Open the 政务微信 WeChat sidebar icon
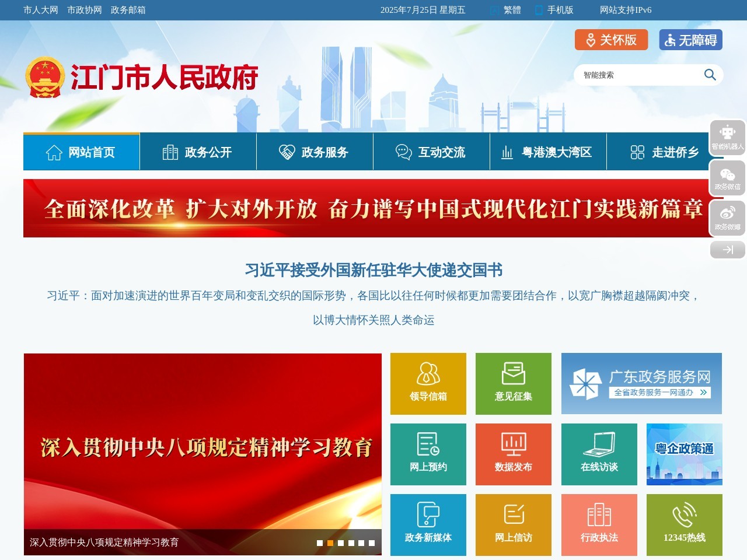Screen dimensions: 747x560 (x=727, y=178)
